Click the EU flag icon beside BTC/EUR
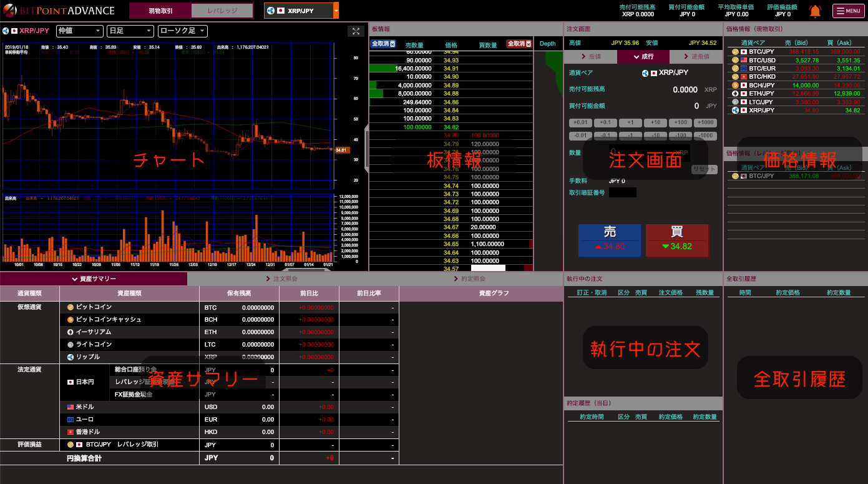Screen dimensions: 868x484 (x=743, y=69)
